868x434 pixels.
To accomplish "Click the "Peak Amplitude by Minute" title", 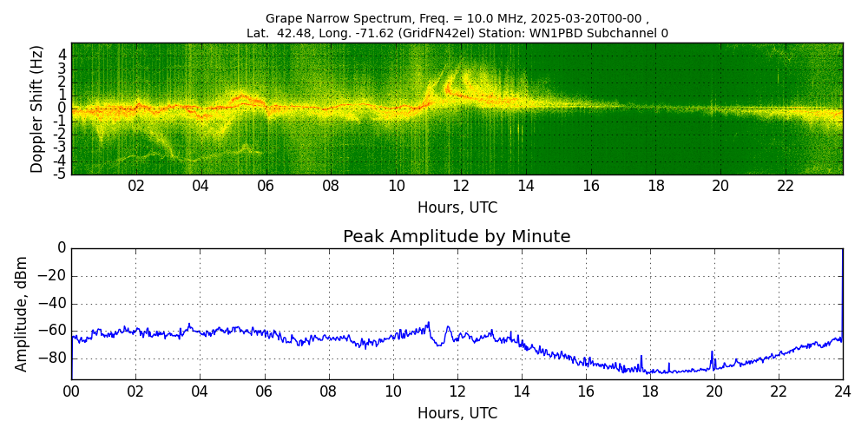I will pos(457,236).
